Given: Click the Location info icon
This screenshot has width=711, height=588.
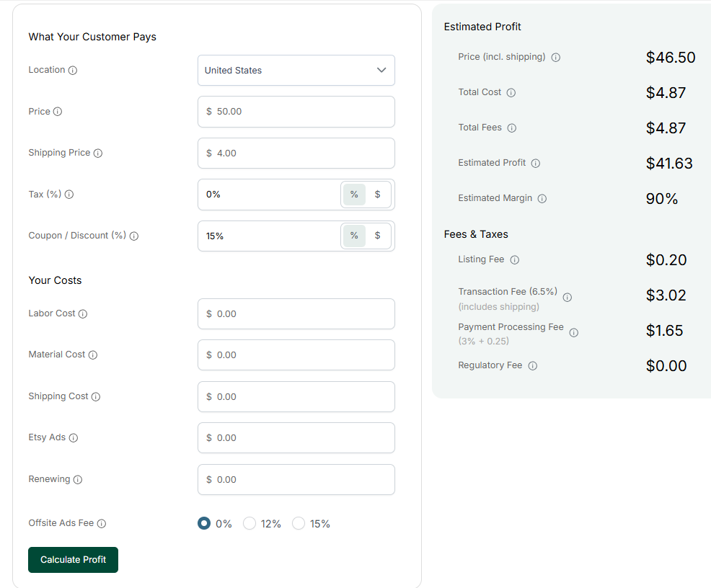Looking at the screenshot, I should click(71, 70).
